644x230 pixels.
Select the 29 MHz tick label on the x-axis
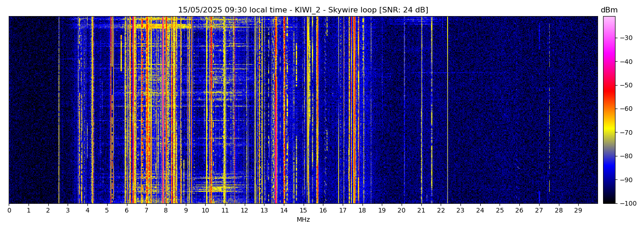point(578,211)
